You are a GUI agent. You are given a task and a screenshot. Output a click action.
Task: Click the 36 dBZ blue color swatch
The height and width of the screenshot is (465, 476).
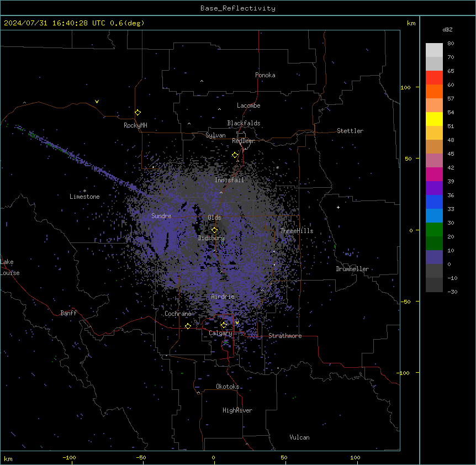[434, 202]
